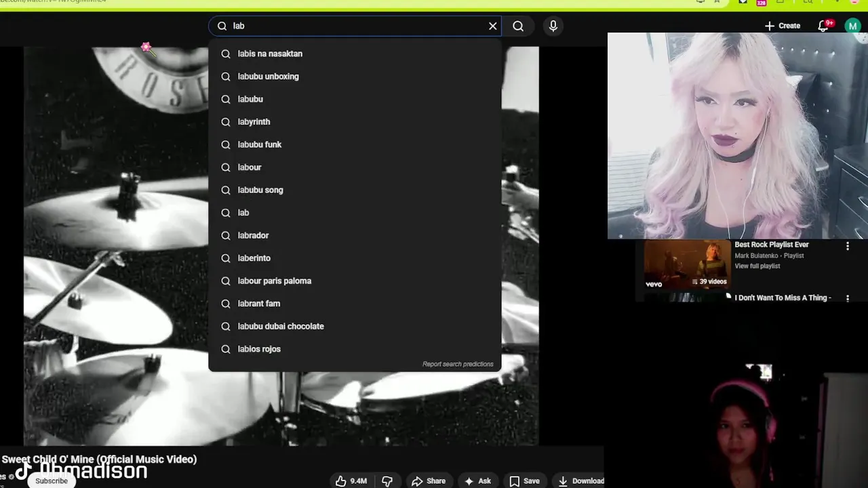The image size is (868, 488).
Task: Click the magnifier icon beside 'labyrinth'
Action: coord(226,122)
